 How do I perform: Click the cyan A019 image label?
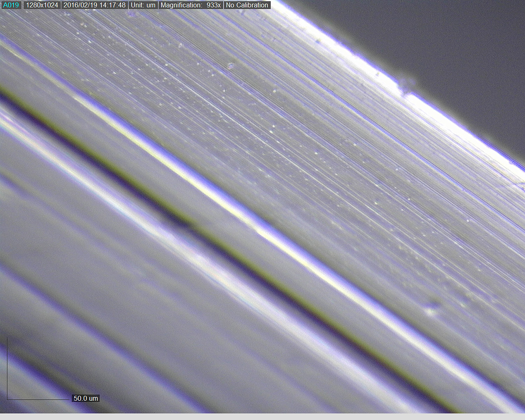[11, 5]
